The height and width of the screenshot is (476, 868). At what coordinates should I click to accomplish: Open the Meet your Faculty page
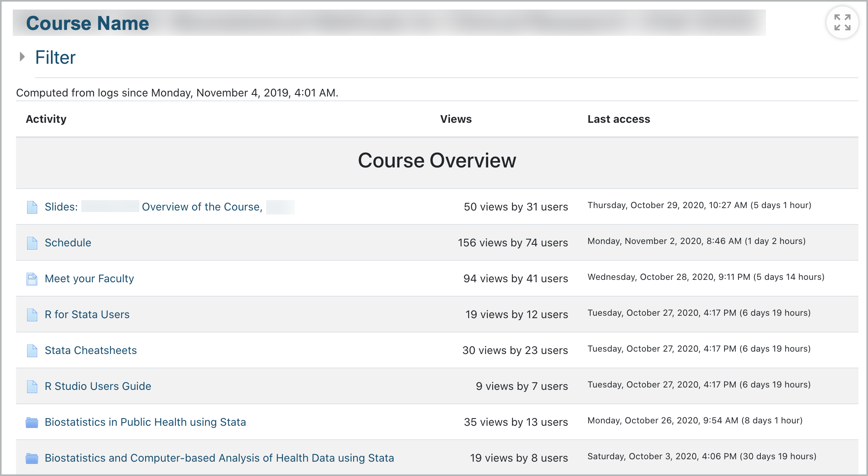(89, 279)
